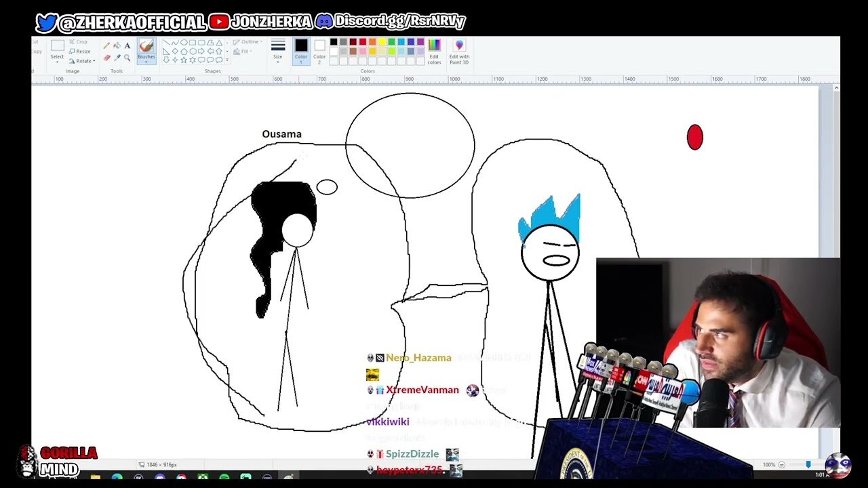868x488 pixels.
Task: Click the vikkiwiki chat username
Action: click(387, 422)
